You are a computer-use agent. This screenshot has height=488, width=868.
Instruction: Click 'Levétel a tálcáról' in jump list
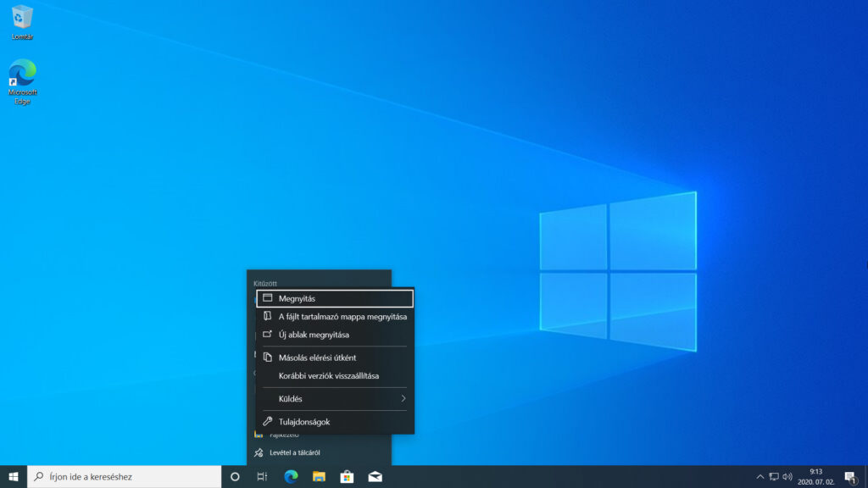click(319, 452)
